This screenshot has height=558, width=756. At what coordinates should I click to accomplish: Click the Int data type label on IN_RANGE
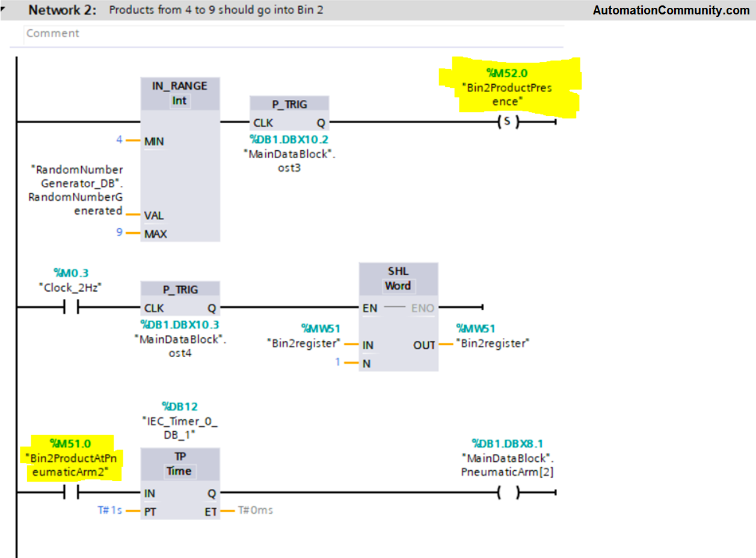179,100
